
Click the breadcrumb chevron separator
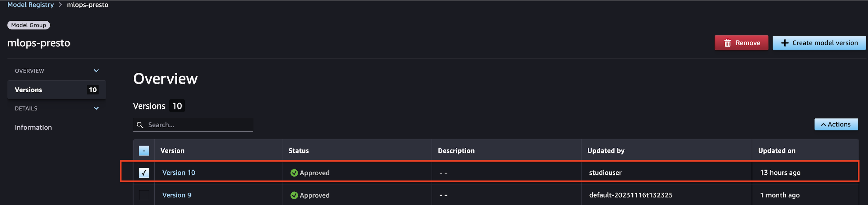click(60, 5)
